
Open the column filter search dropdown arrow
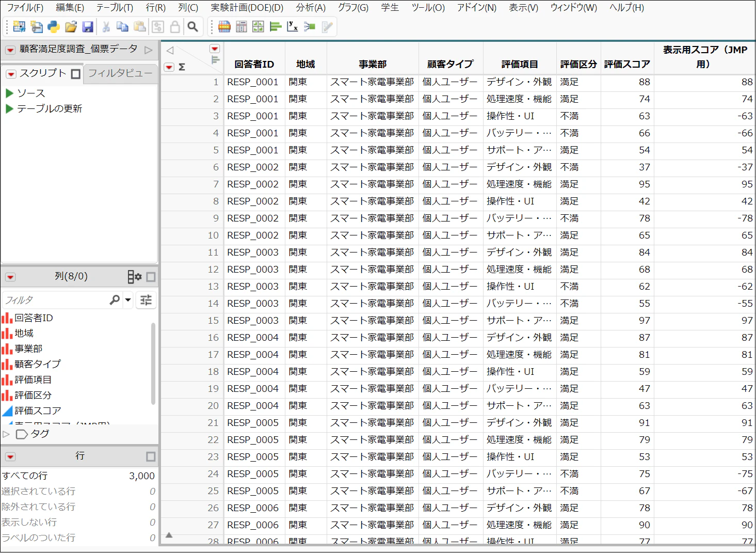pos(128,300)
